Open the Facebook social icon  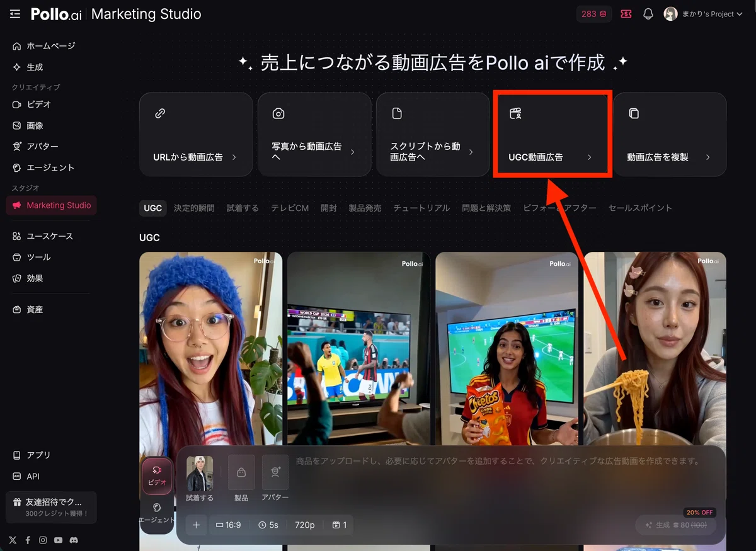point(28,540)
